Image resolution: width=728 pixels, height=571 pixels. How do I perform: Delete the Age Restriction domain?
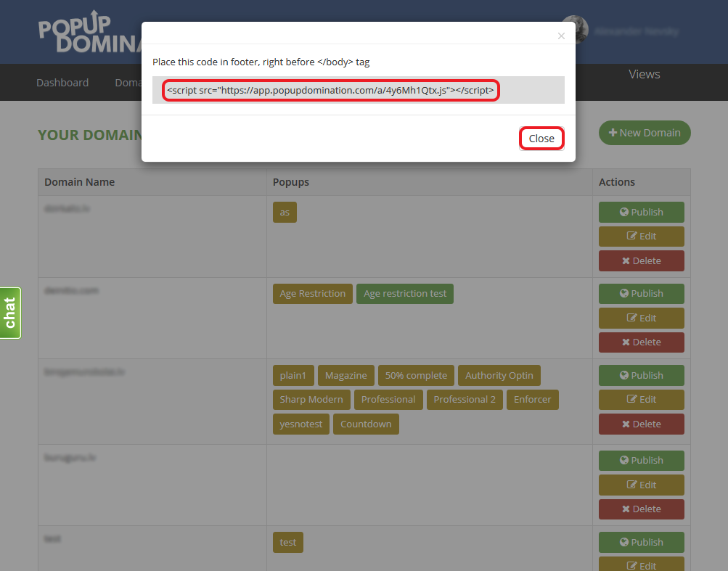[x=641, y=342]
